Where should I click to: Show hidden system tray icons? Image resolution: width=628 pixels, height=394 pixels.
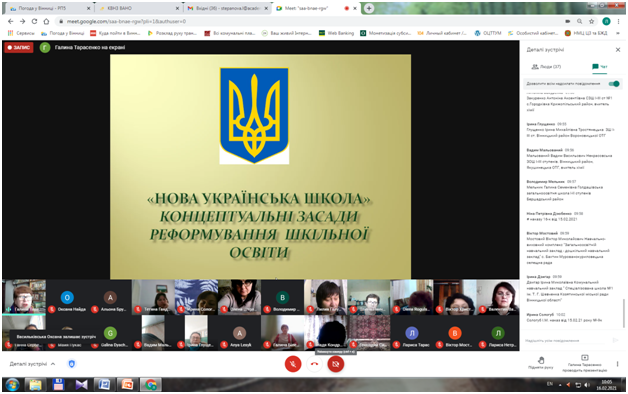point(560,385)
